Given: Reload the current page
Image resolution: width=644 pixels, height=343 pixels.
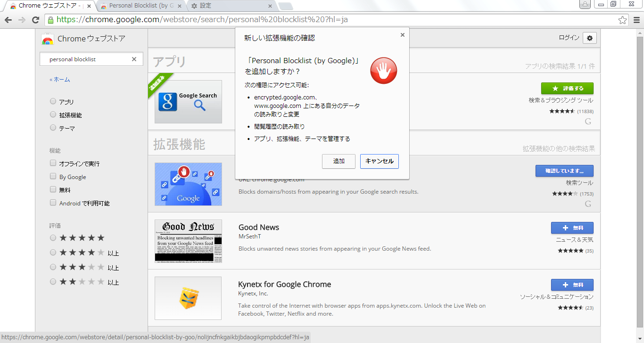Looking at the screenshot, I should point(35,20).
